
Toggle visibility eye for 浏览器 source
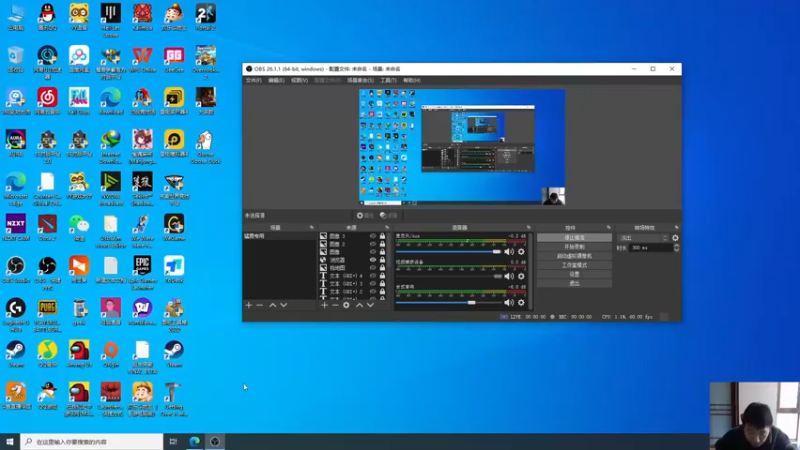373,260
